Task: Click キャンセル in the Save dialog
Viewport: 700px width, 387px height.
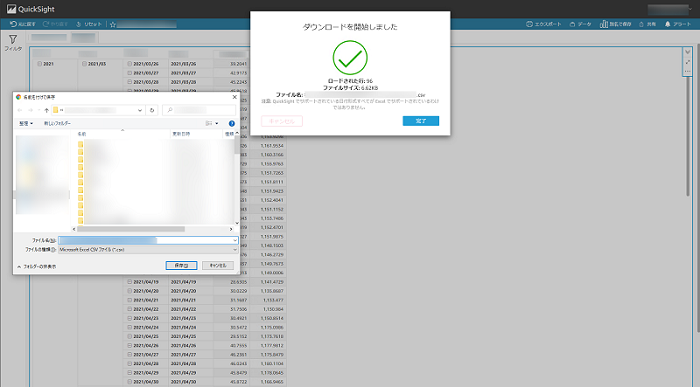Action: tap(218, 266)
